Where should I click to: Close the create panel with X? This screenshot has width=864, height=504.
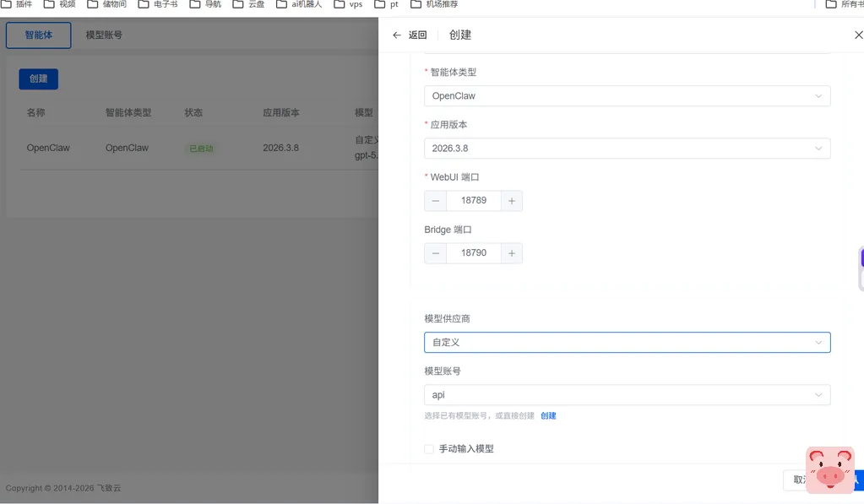pyautogui.click(x=858, y=35)
